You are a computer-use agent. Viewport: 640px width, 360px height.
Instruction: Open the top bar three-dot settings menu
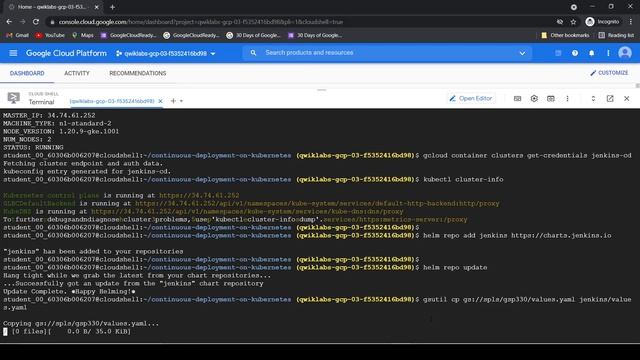pos(608,53)
